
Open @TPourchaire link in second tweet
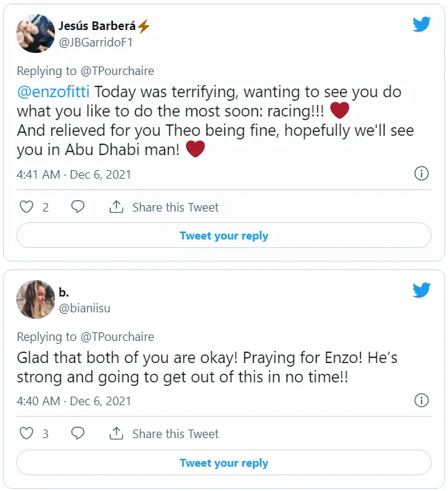pos(116,336)
